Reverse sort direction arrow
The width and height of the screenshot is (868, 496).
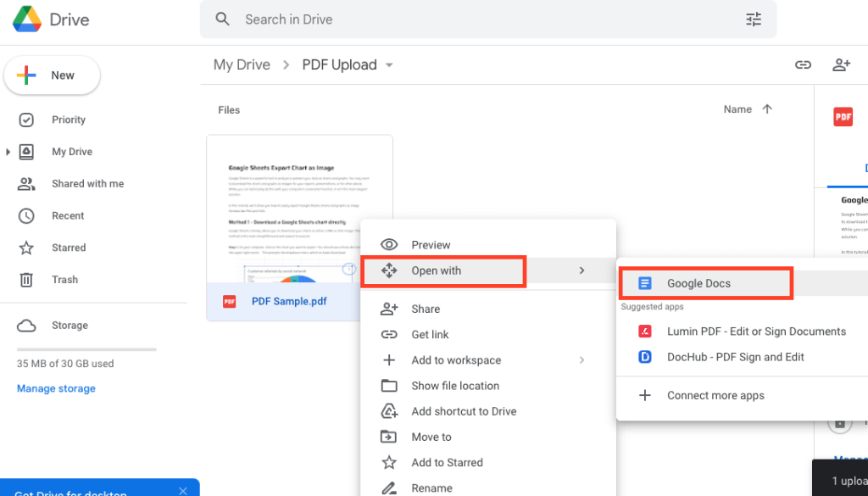point(766,109)
